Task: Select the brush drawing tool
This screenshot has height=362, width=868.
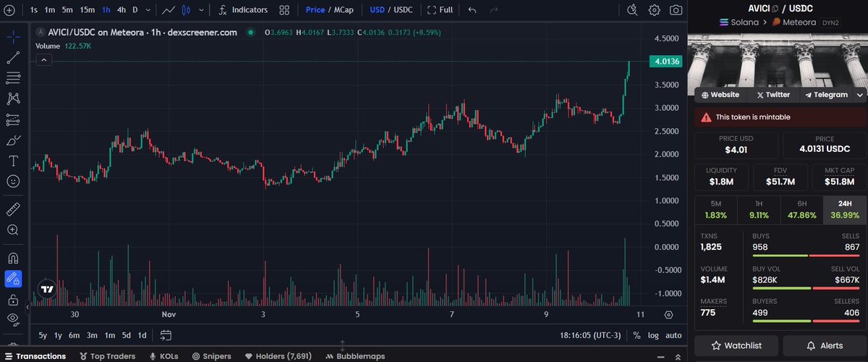Action: pyautogui.click(x=13, y=140)
